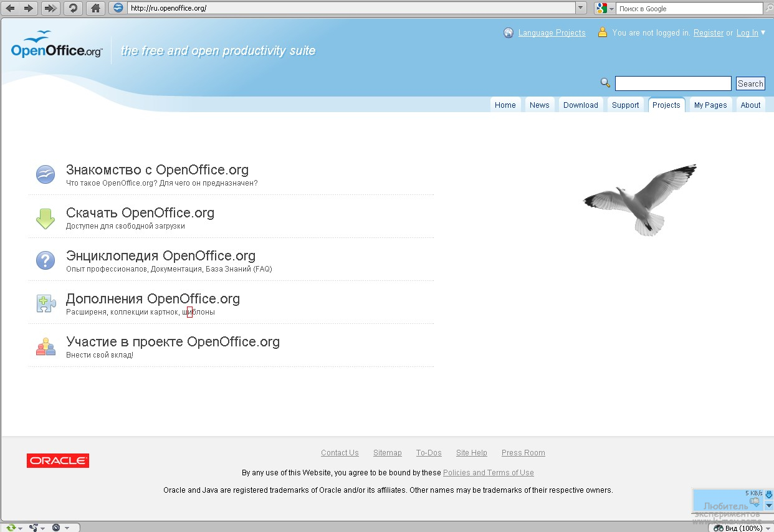Open the To-Dos footer link
The image size is (774, 532).
(429, 453)
